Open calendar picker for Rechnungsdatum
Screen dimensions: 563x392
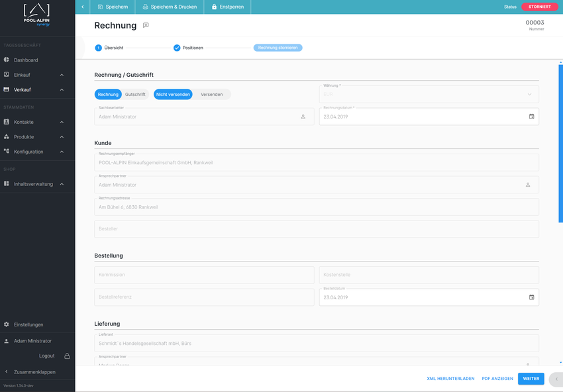[531, 117]
